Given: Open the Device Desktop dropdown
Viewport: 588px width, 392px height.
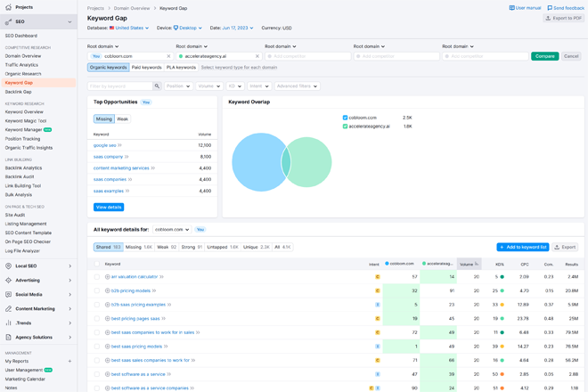Looking at the screenshot, I should [x=187, y=28].
